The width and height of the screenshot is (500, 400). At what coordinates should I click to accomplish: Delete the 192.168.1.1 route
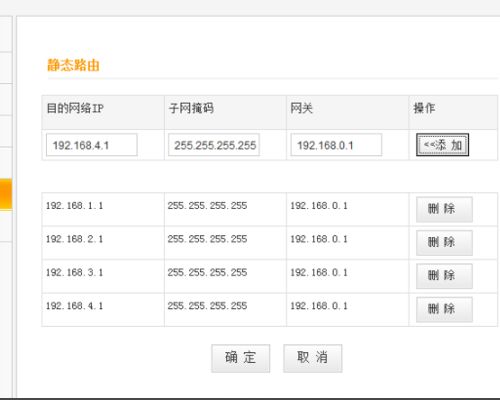click(444, 209)
